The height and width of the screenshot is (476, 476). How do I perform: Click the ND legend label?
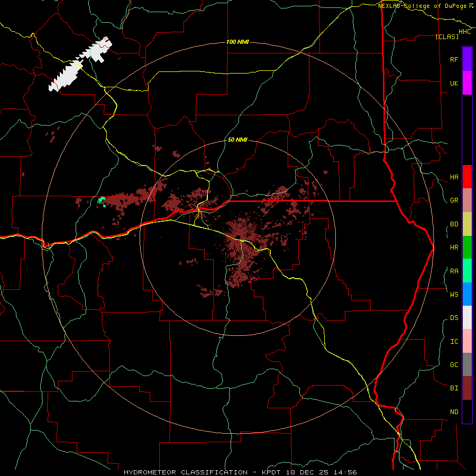pyautogui.click(x=454, y=412)
